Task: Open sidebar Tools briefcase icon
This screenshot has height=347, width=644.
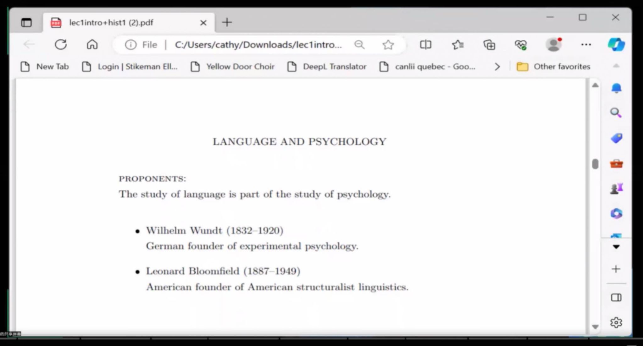Action: 616,164
